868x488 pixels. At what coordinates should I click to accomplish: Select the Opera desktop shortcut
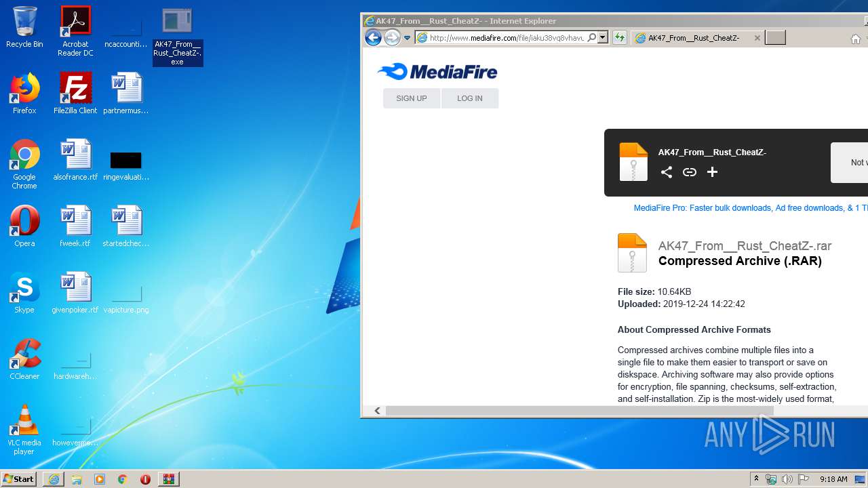click(x=24, y=226)
